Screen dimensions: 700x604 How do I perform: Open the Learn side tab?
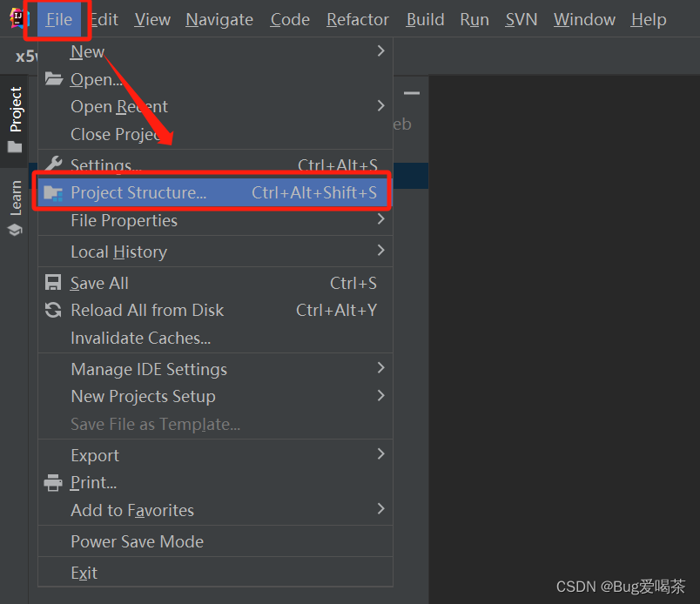(15, 208)
